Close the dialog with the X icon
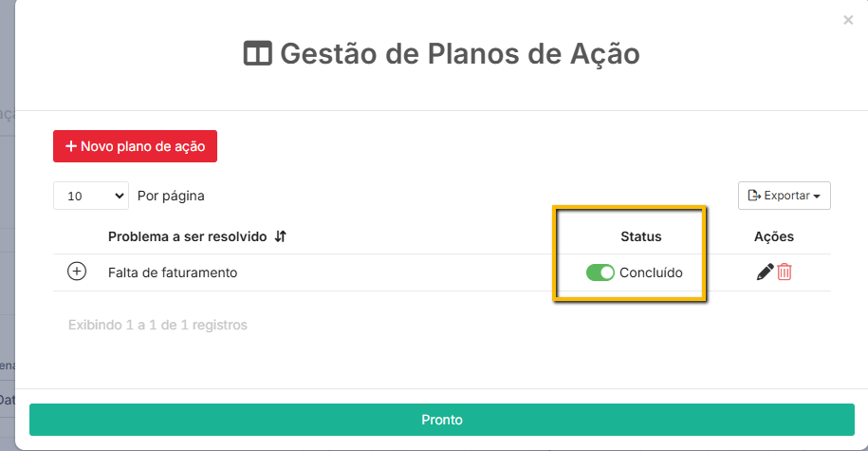Viewport: 868px width, 451px height. click(848, 21)
